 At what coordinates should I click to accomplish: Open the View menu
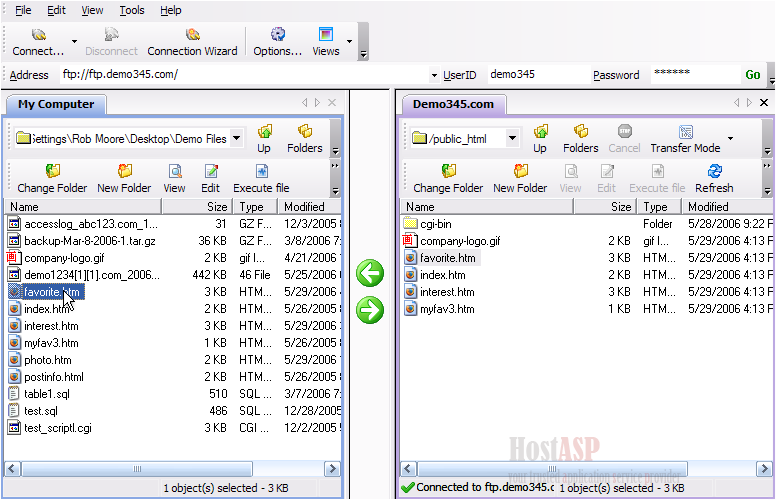pos(92,10)
